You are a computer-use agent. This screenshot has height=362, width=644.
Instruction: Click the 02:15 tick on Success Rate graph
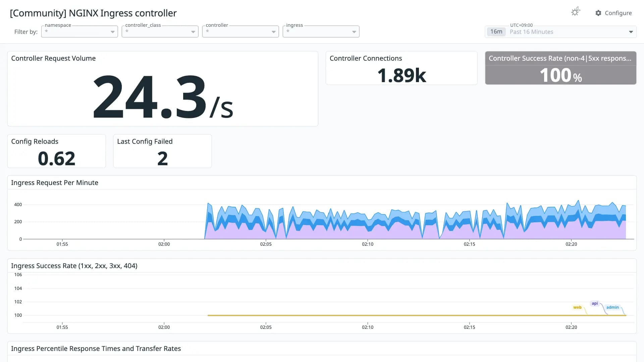pos(469,327)
